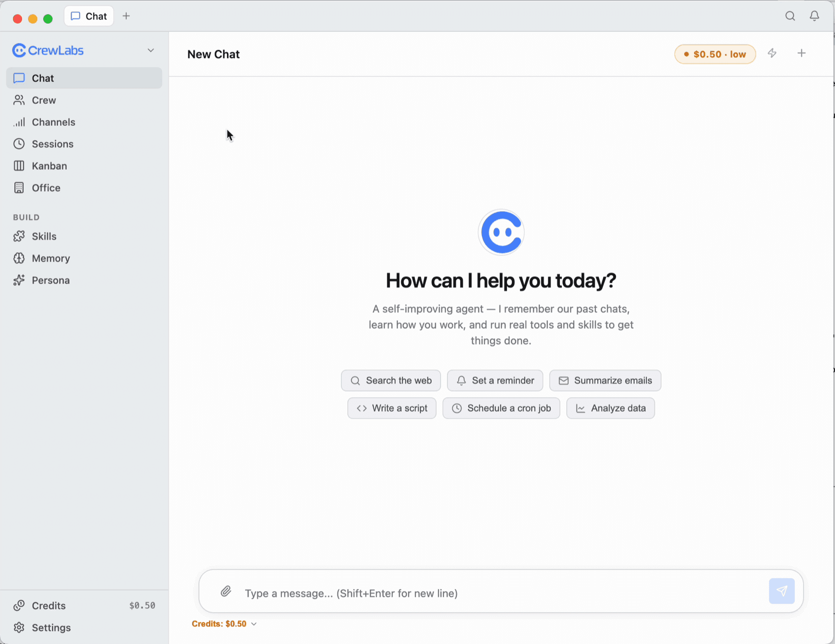Click the Skills puzzle icon
The image size is (835, 644).
pos(19,237)
